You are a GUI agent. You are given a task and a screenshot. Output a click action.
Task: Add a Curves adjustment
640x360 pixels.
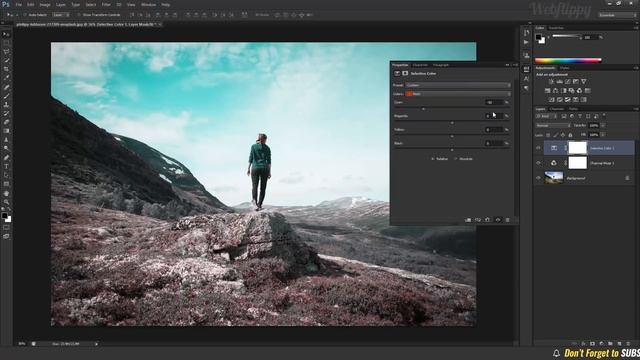[x=567, y=82]
